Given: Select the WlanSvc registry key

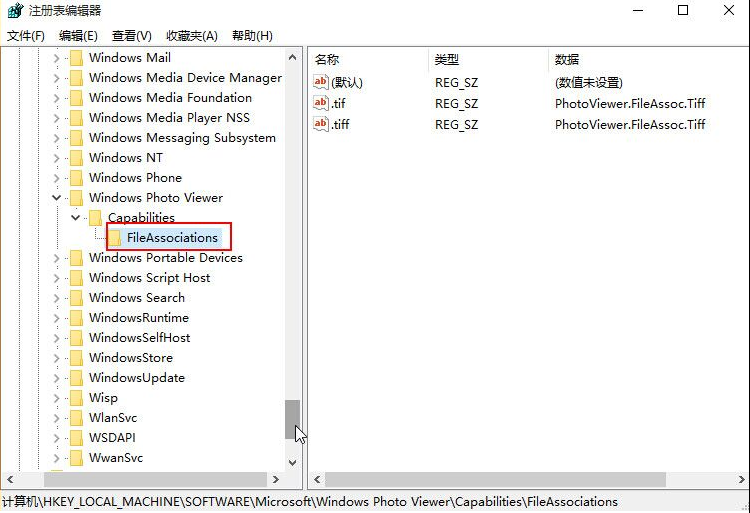Looking at the screenshot, I should (x=112, y=418).
